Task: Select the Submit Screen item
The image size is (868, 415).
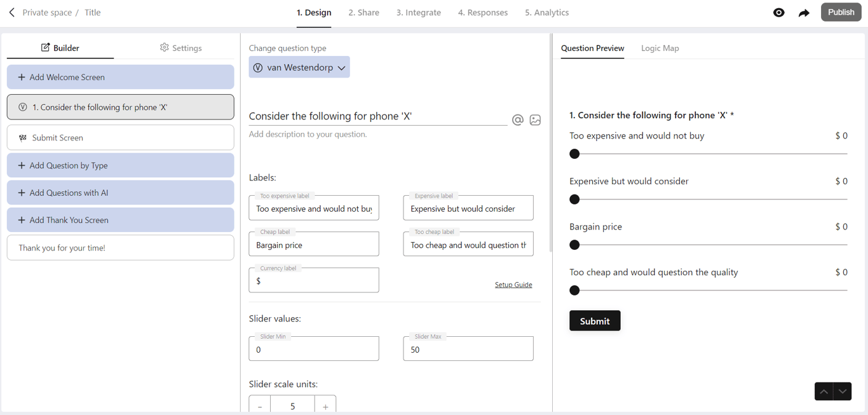Action: tap(121, 137)
